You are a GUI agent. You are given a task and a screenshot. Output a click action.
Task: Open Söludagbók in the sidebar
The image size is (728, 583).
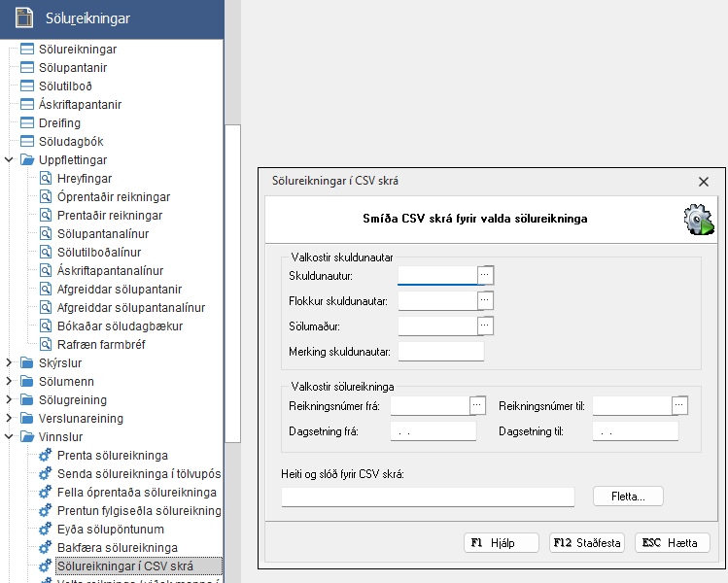click(x=71, y=142)
